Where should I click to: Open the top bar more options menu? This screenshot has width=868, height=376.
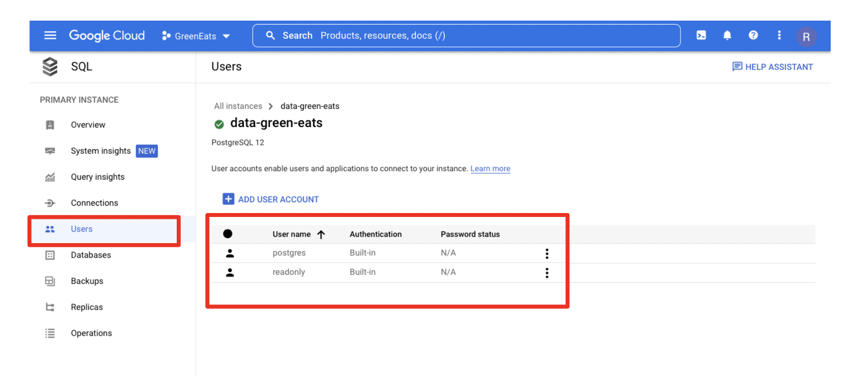coord(779,35)
